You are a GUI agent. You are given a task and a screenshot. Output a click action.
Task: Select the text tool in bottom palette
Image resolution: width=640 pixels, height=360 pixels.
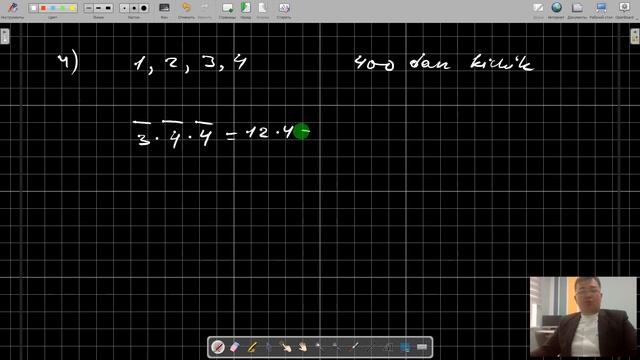pos(388,347)
